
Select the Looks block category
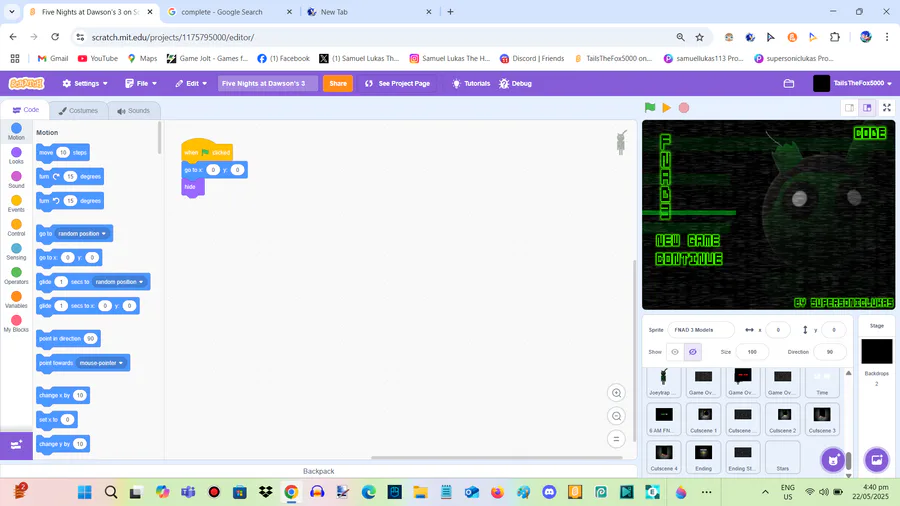[x=16, y=155]
